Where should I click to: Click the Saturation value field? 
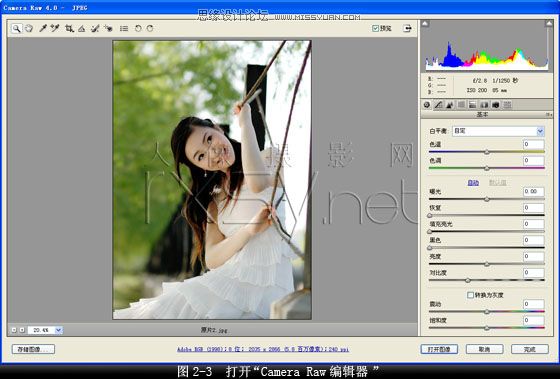click(534, 320)
